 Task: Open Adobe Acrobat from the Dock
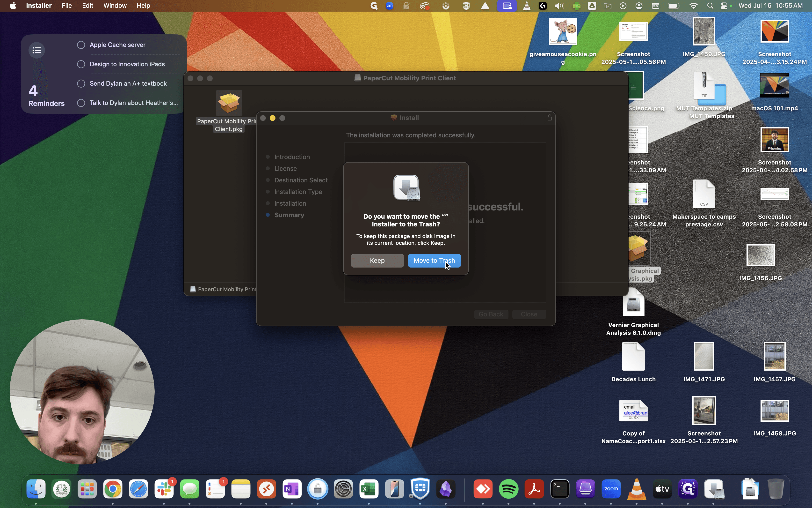tap(535, 489)
